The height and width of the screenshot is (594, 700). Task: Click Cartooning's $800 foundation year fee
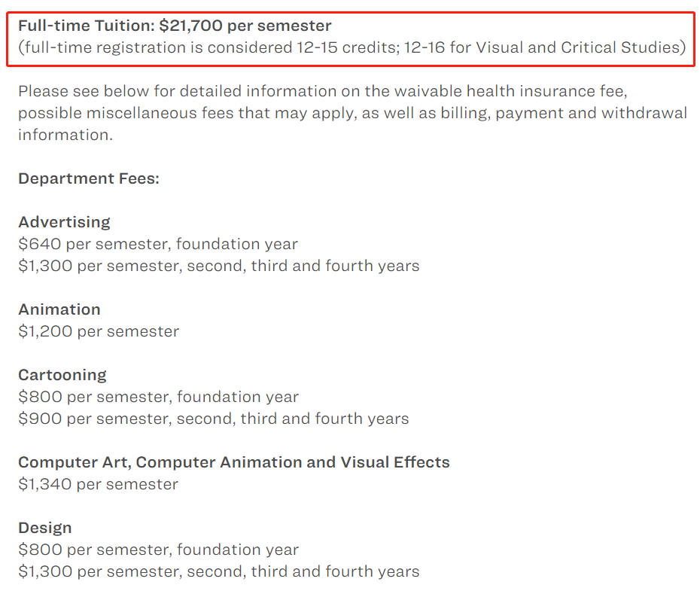pyautogui.click(x=158, y=397)
